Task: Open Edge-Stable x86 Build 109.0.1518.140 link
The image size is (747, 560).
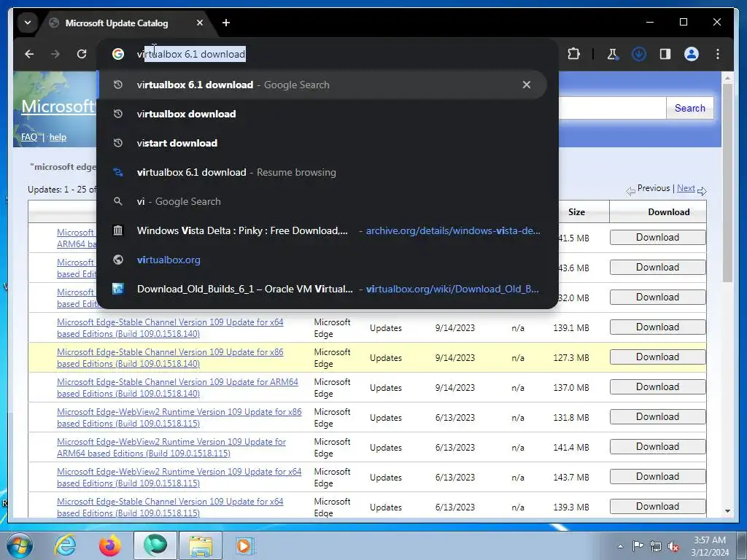Action: click(170, 357)
